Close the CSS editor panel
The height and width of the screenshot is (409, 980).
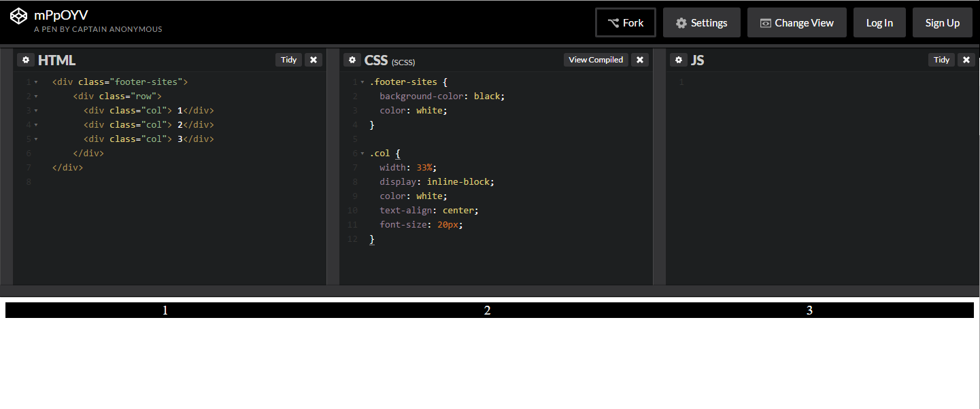point(640,60)
